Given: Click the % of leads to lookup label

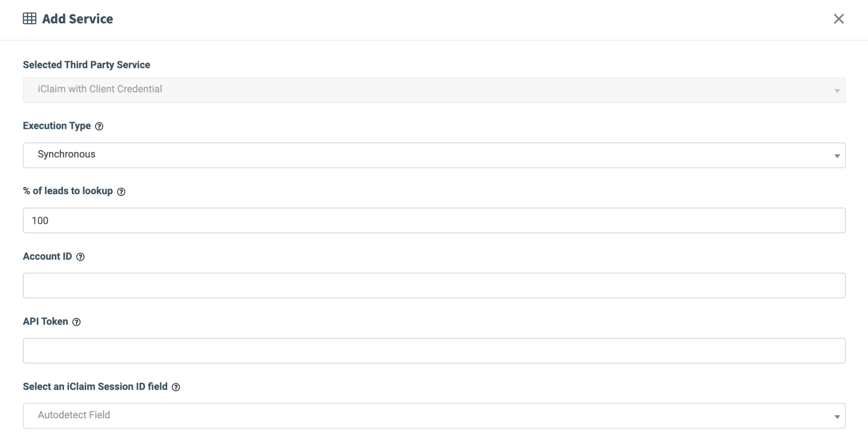Looking at the screenshot, I should click(68, 191).
